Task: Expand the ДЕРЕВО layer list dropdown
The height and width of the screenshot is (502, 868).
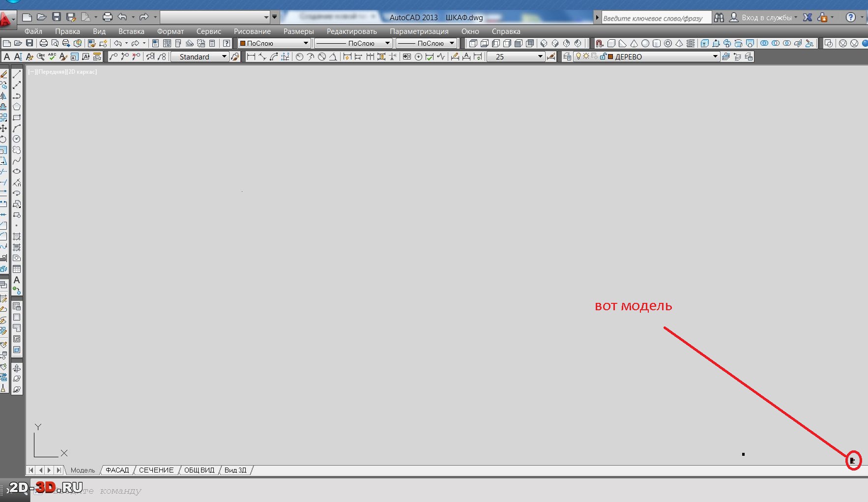Action: (x=715, y=57)
